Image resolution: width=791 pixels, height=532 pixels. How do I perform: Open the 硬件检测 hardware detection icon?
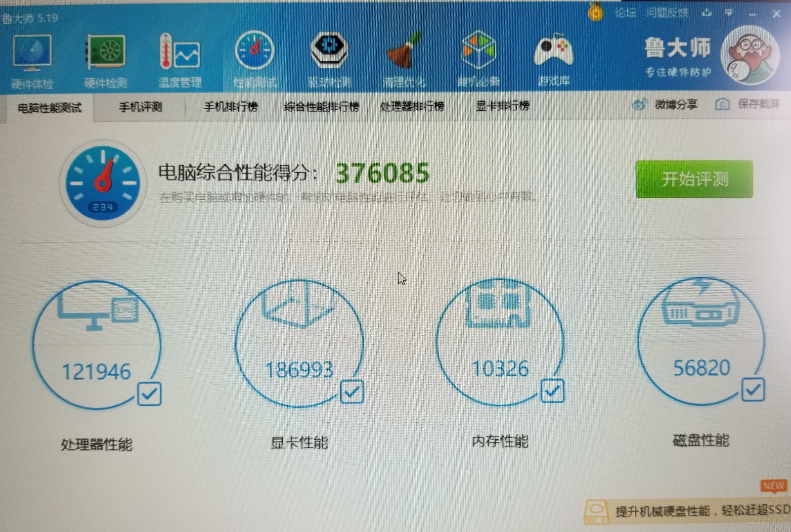click(x=105, y=60)
